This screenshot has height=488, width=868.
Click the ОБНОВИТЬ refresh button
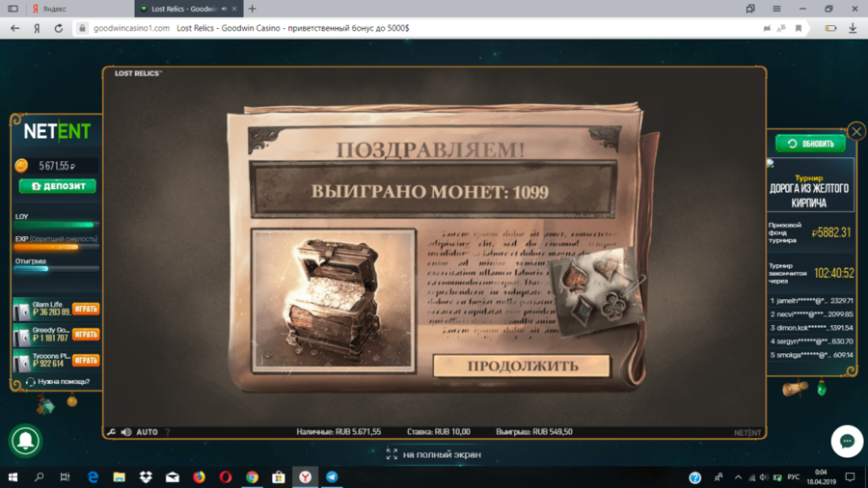click(x=810, y=144)
